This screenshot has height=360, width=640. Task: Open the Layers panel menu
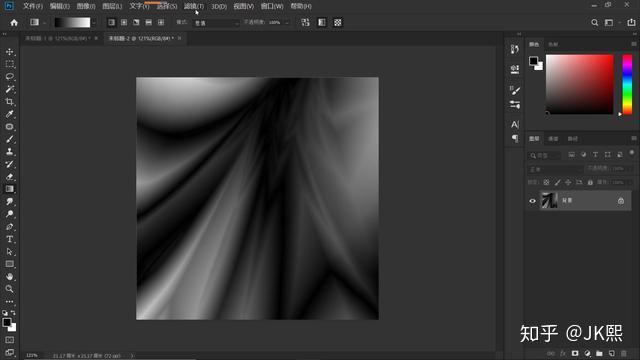click(x=633, y=139)
